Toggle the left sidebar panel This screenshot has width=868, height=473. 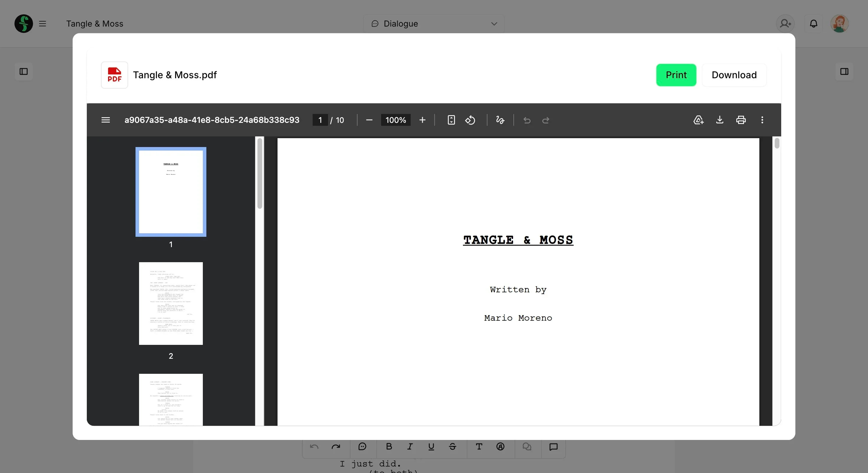click(x=24, y=71)
